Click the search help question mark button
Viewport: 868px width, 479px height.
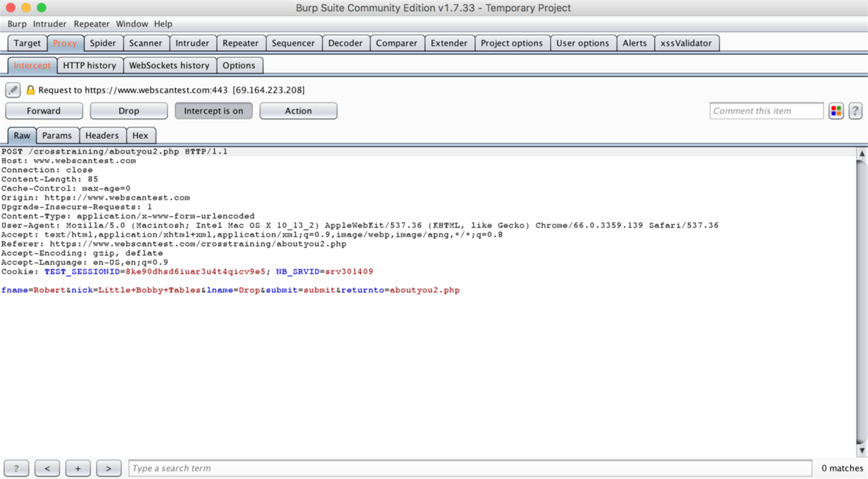click(16, 468)
